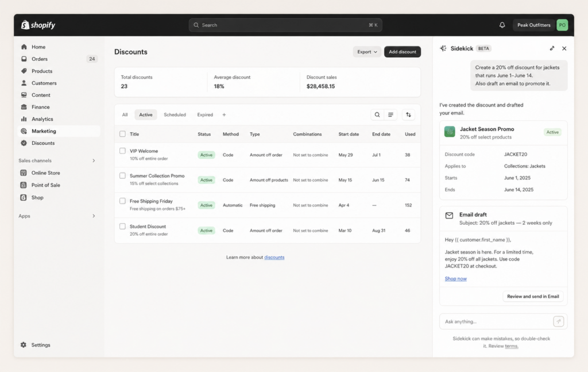Click the Jacket Season Promo thumbnail
The height and width of the screenshot is (372, 588).
tap(450, 132)
